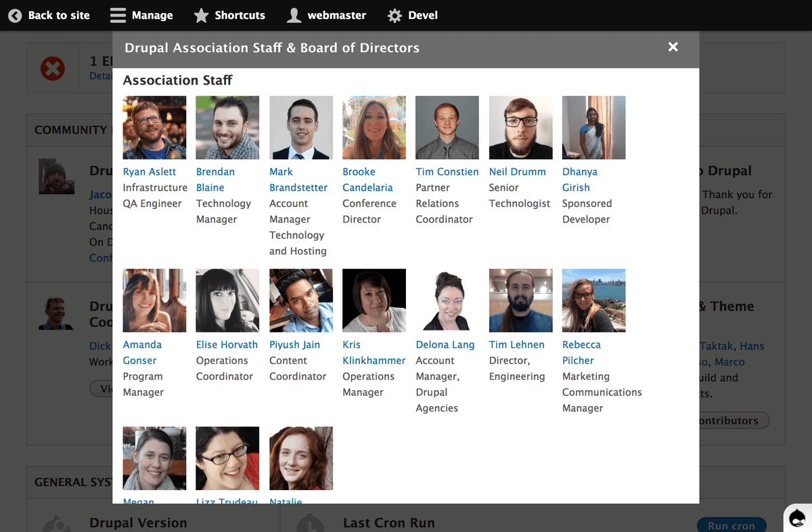The height and width of the screenshot is (532, 812).
Task: Click Brooke Candelaria's photo thumbnail
Action: coord(374,127)
